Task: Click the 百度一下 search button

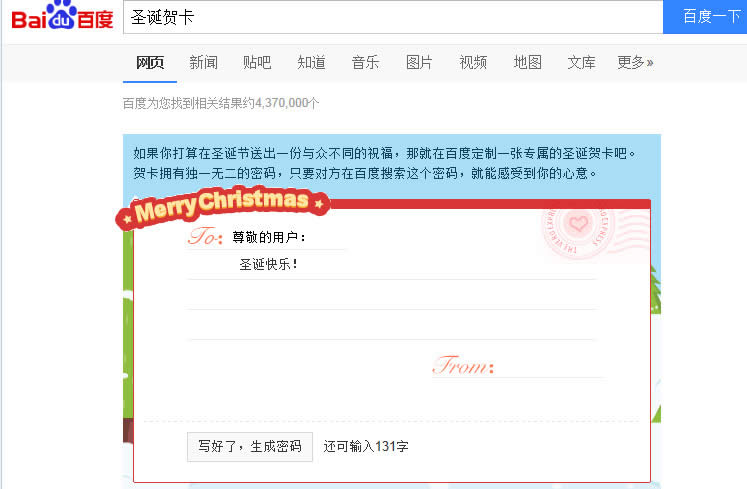Action: [x=705, y=17]
